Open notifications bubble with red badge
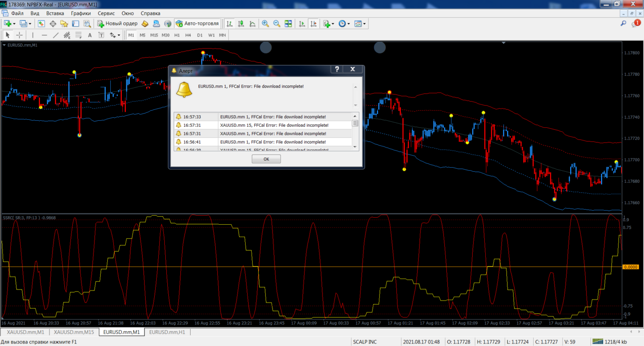The height and width of the screenshot is (346, 644). 636,23
